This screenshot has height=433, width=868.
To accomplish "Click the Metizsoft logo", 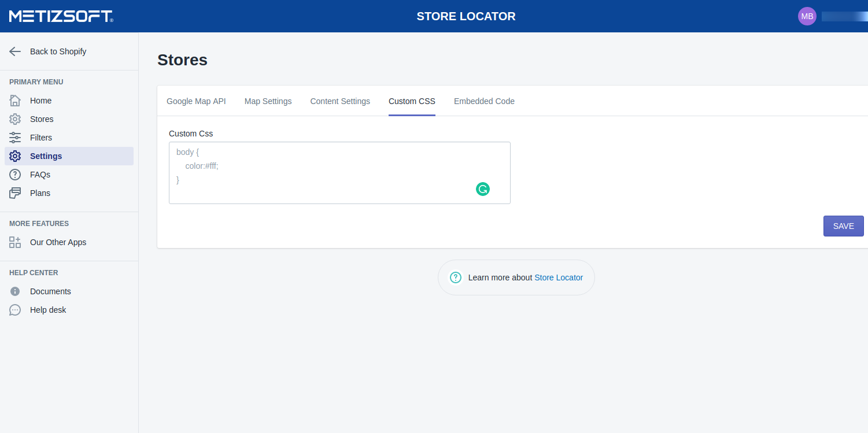I will click(x=61, y=16).
